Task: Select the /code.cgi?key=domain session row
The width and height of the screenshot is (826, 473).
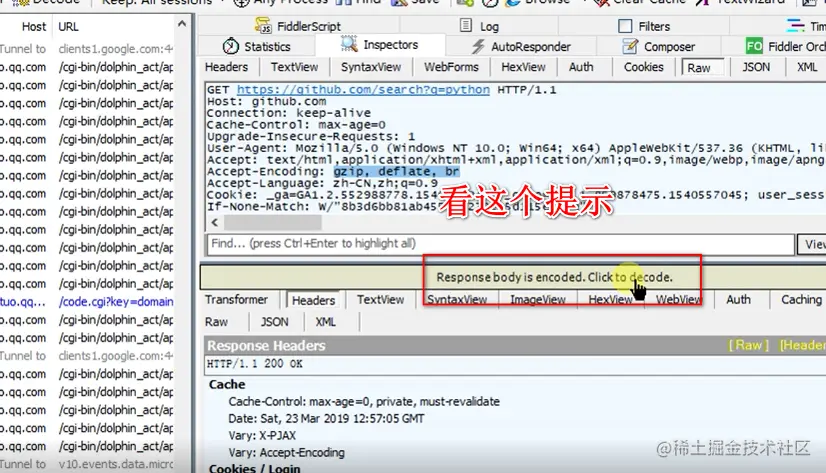Action: tap(87, 302)
